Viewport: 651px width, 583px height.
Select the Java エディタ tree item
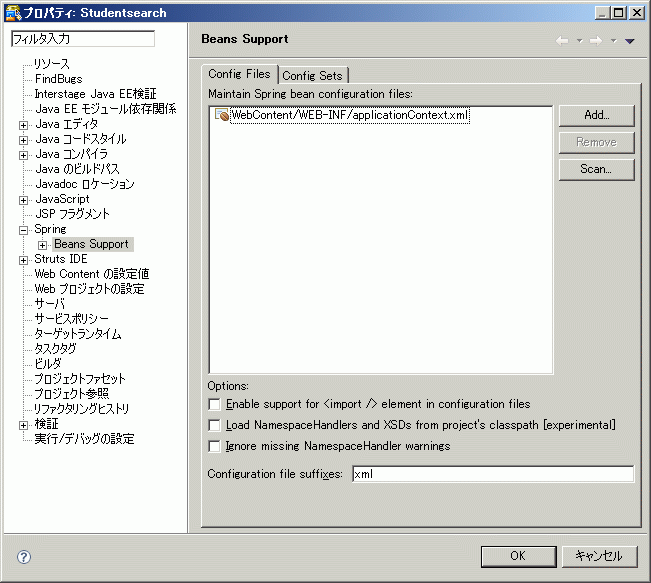(66, 124)
